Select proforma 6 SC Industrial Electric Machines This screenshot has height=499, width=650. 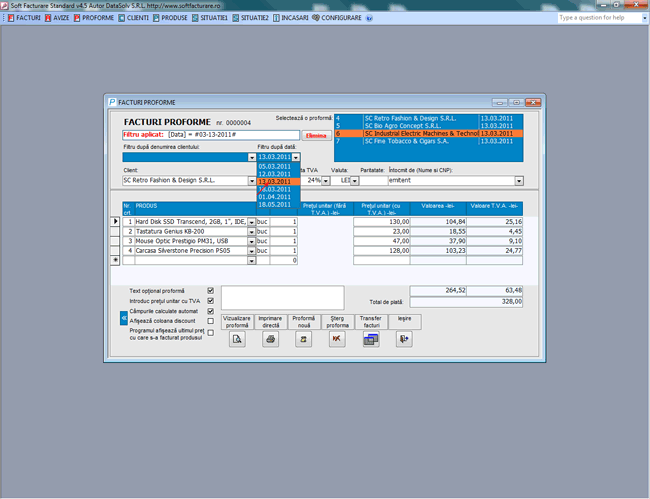coord(429,133)
